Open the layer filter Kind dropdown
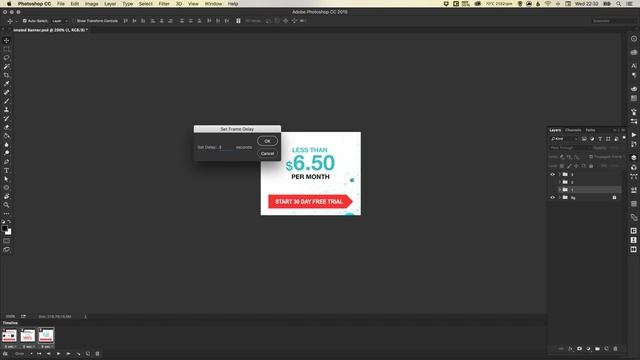 pos(564,139)
